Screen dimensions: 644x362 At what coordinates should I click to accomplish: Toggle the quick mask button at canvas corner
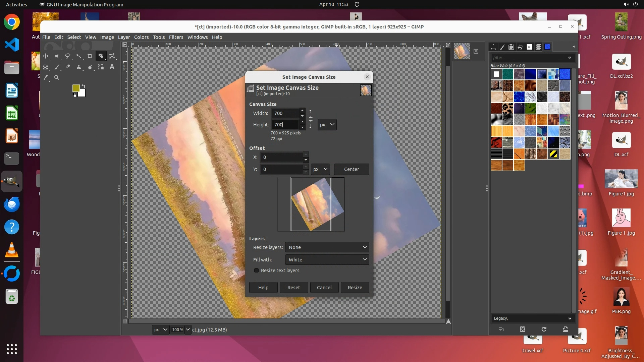125,321
